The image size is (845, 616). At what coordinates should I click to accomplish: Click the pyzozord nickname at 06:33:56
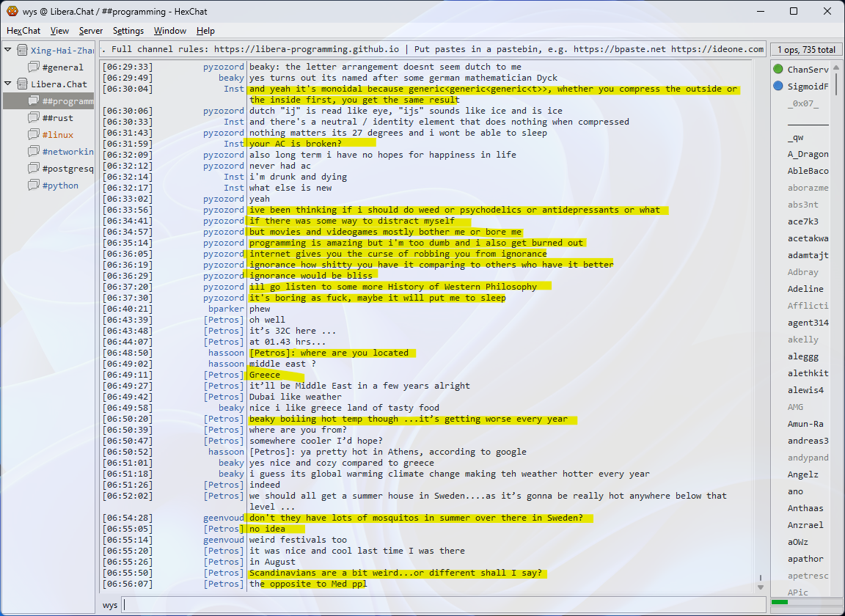click(223, 210)
